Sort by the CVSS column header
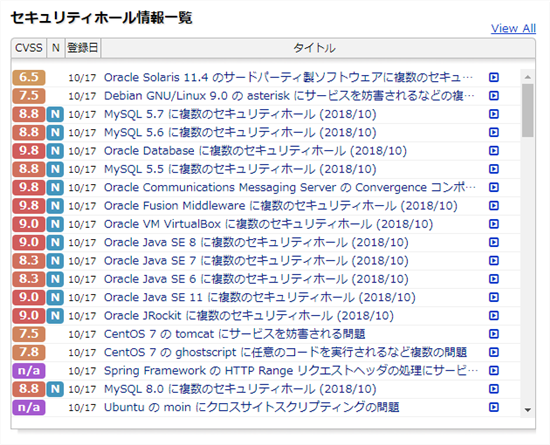 [x=29, y=48]
